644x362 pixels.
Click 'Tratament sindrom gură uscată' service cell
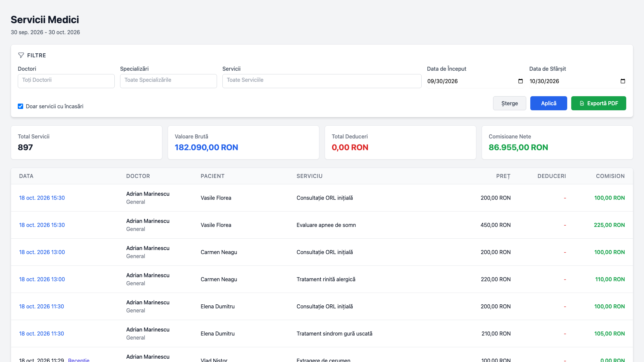[334, 334]
